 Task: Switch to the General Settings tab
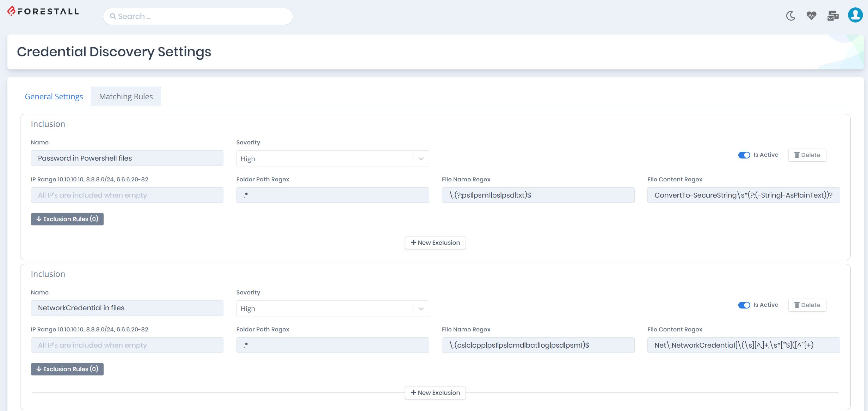[x=54, y=96]
